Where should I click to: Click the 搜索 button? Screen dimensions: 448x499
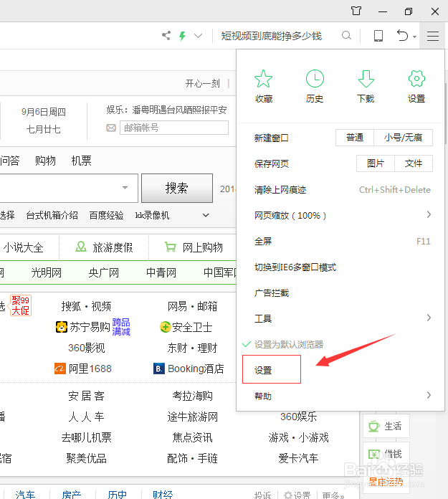pyautogui.click(x=177, y=188)
